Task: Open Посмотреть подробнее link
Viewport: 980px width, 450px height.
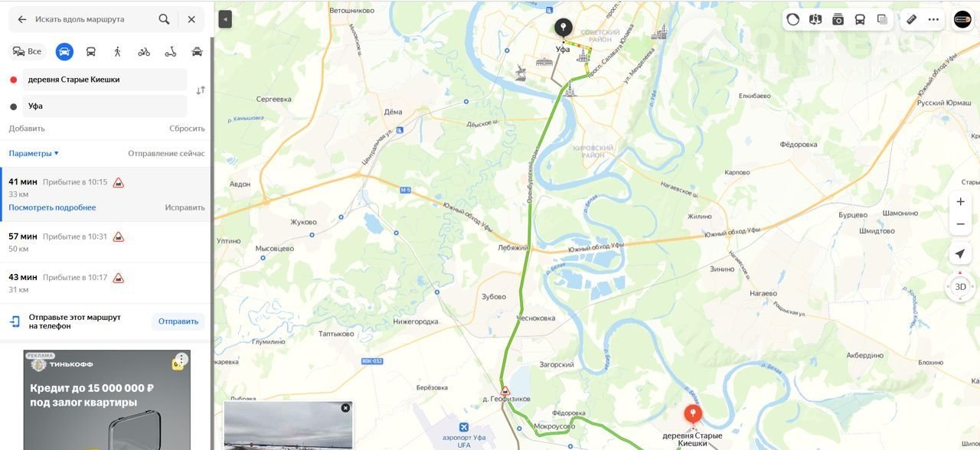Action: coord(52,207)
